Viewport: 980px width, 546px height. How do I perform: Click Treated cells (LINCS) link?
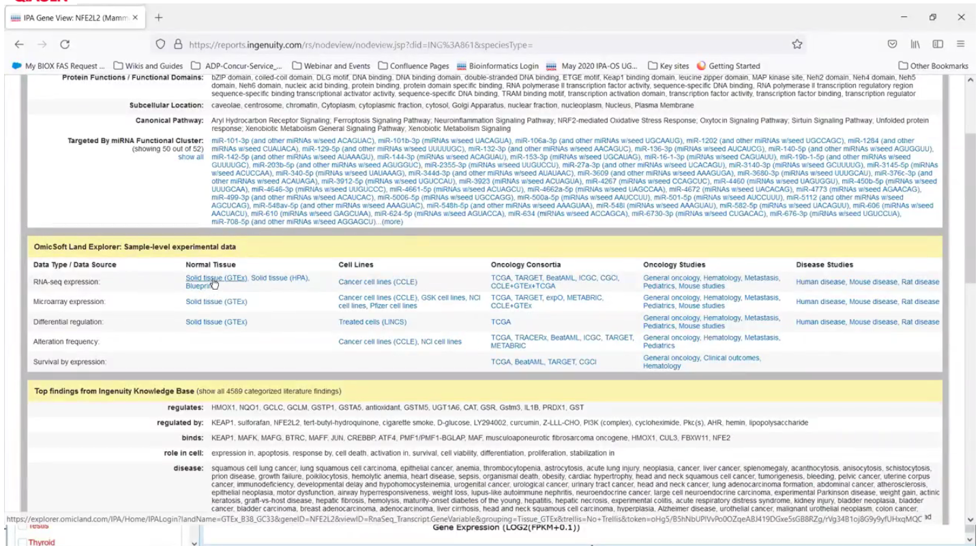[x=372, y=322]
